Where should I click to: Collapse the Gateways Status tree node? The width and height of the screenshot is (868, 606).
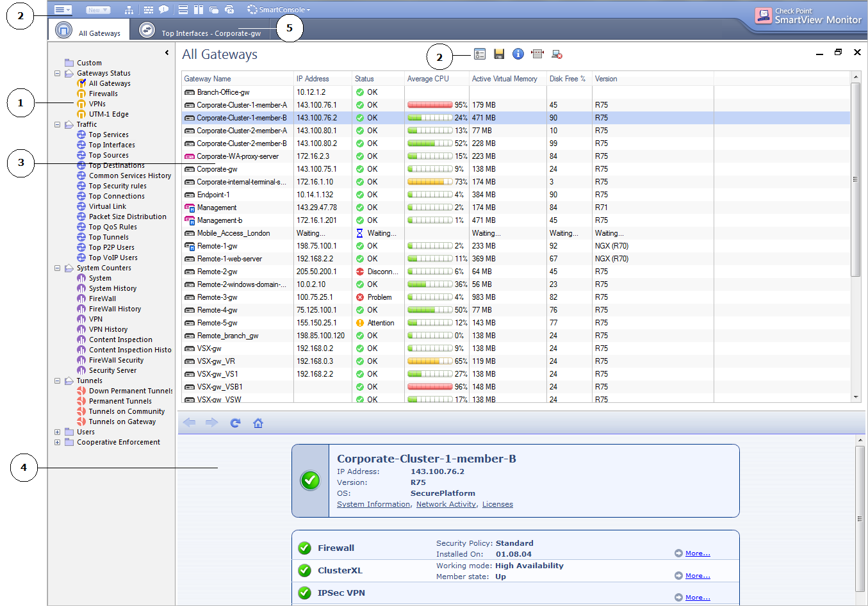tap(57, 74)
